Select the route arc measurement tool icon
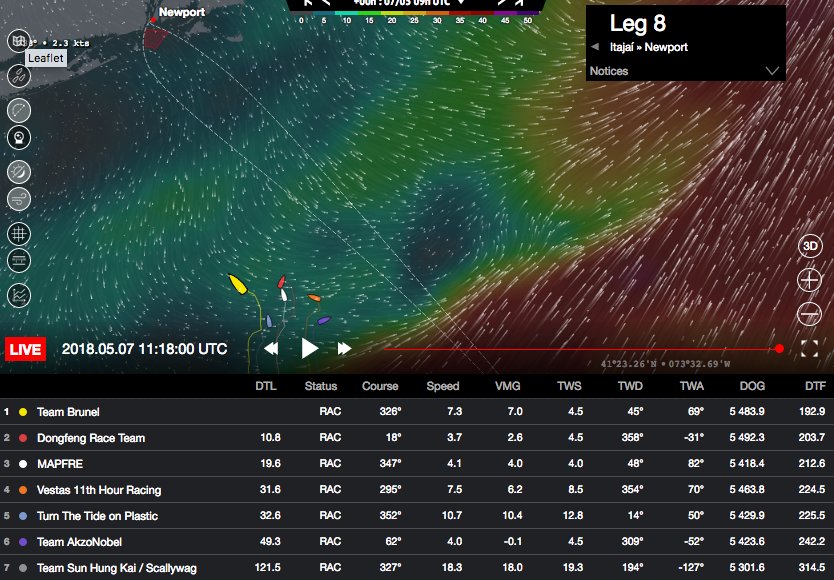The image size is (834, 580). point(19,111)
